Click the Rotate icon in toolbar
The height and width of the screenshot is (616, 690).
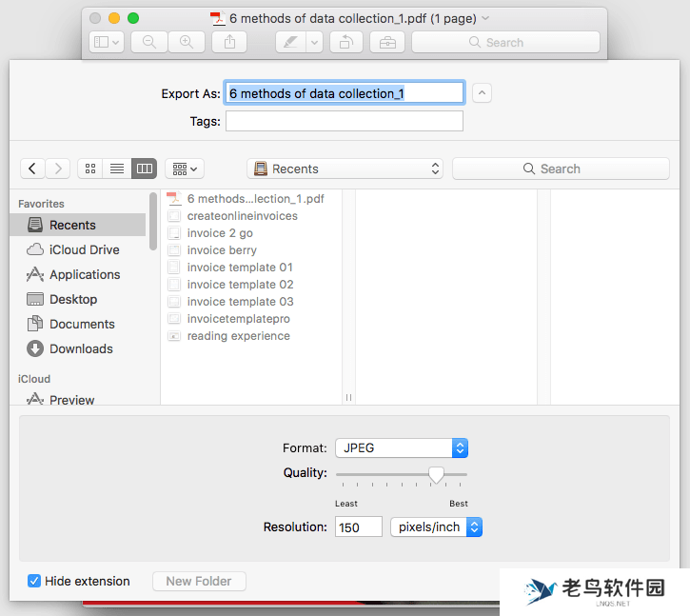click(345, 42)
